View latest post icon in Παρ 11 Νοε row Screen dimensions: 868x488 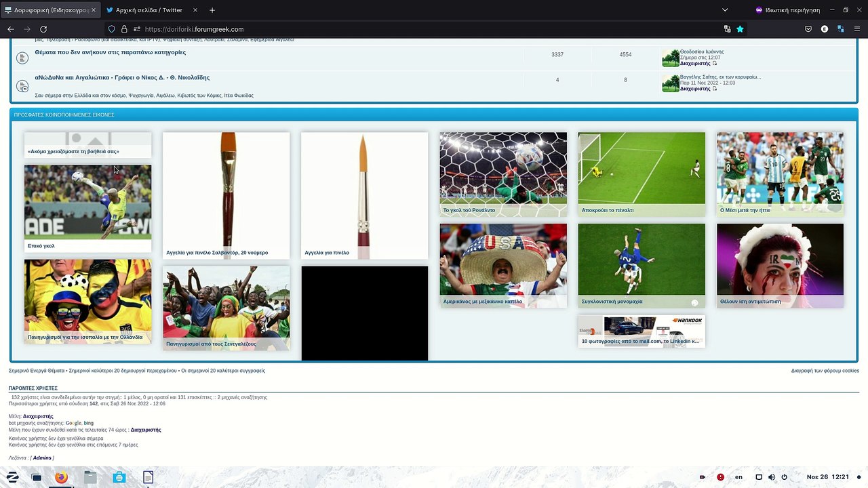click(715, 89)
